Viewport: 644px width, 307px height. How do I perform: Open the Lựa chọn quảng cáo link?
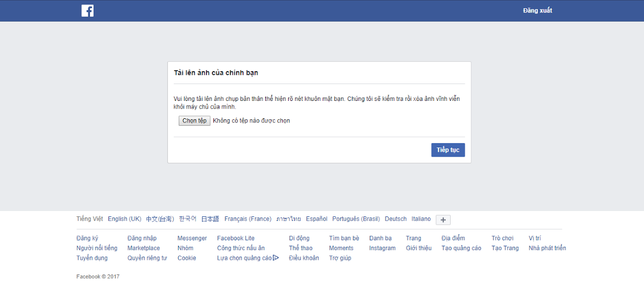click(x=244, y=258)
